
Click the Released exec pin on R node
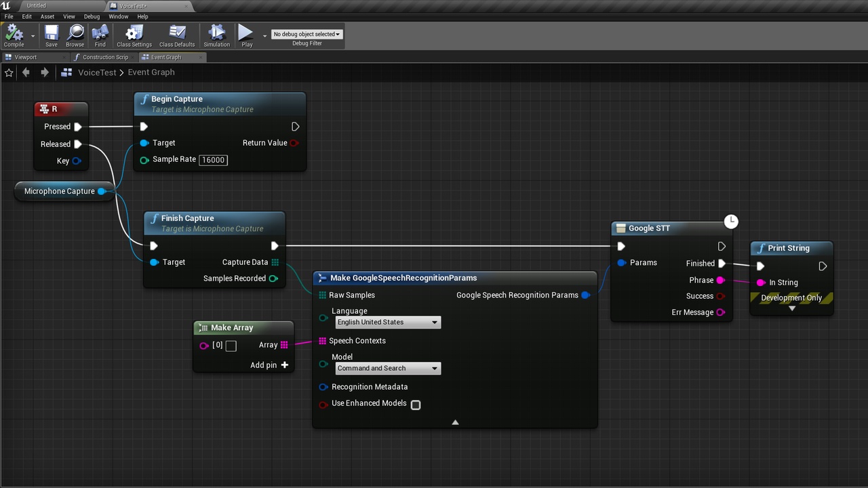(x=78, y=144)
